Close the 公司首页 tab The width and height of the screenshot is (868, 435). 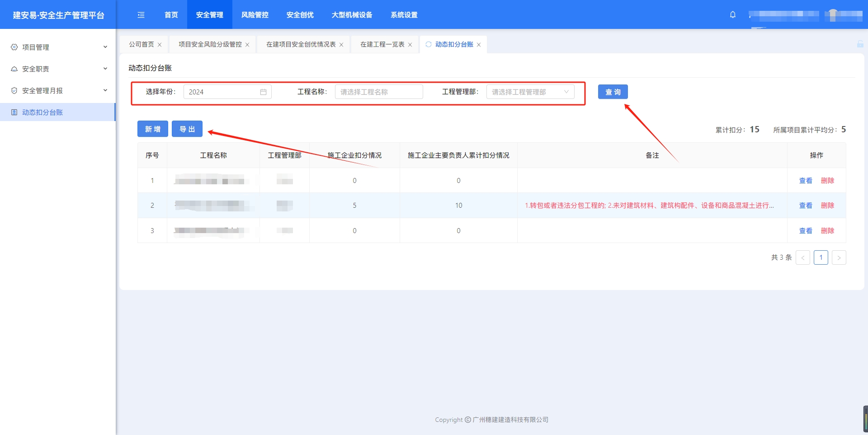click(x=160, y=45)
